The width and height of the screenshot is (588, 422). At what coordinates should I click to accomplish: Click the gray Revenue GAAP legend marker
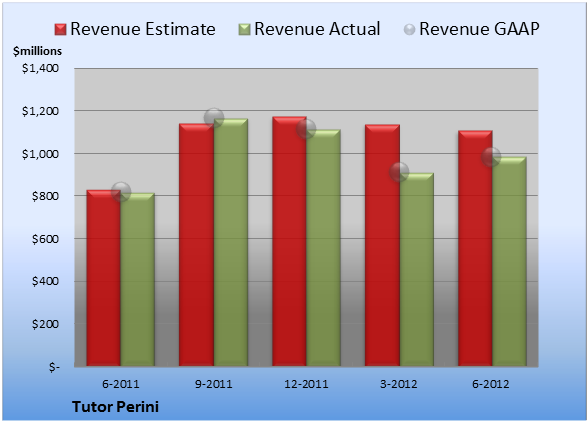point(410,29)
